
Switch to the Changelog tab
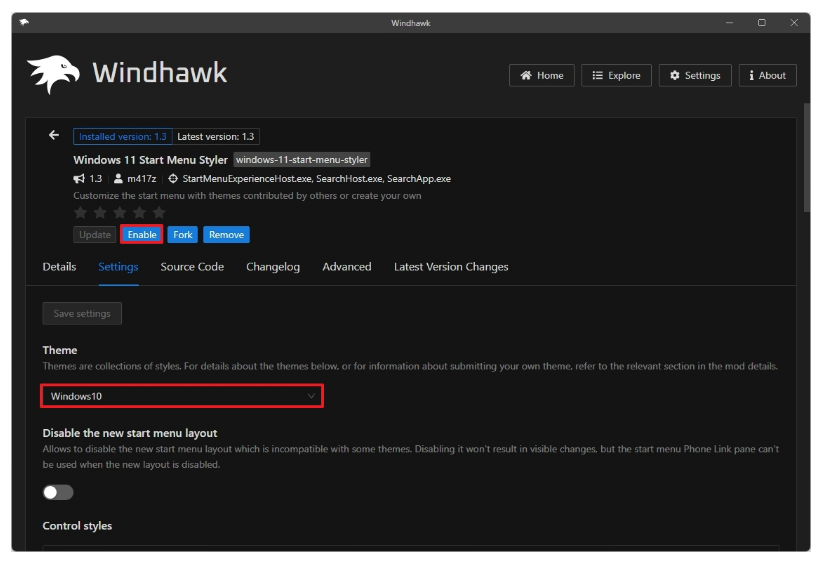[273, 267]
